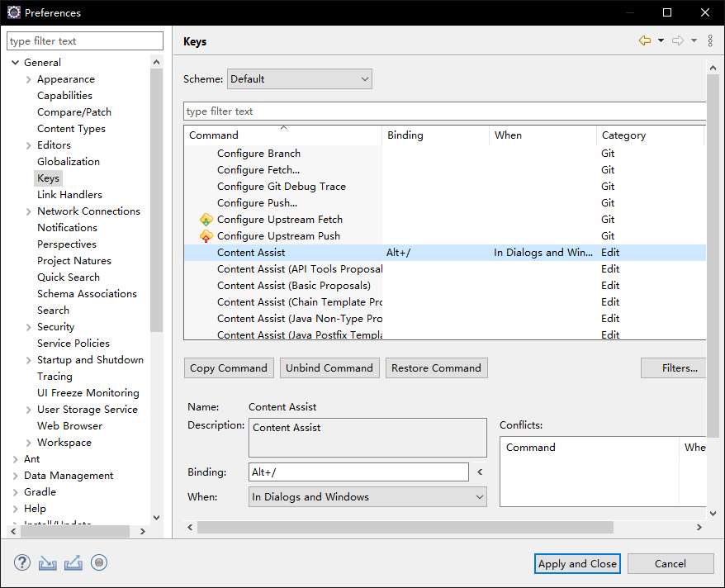Focus the preferences tree filter text box
The width and height of the screenshot is (725, 588).
85,41
